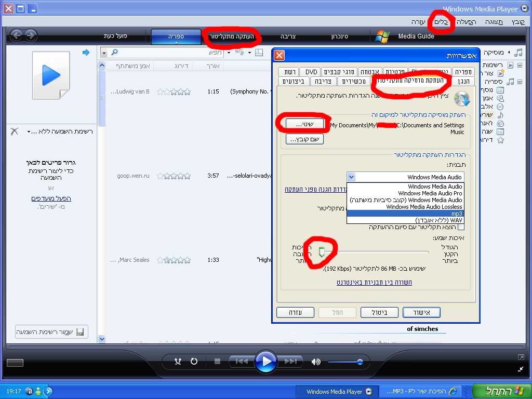The image size is (532, 399).
Task: Go back with the Back arrow button
Action: (17, 35)
